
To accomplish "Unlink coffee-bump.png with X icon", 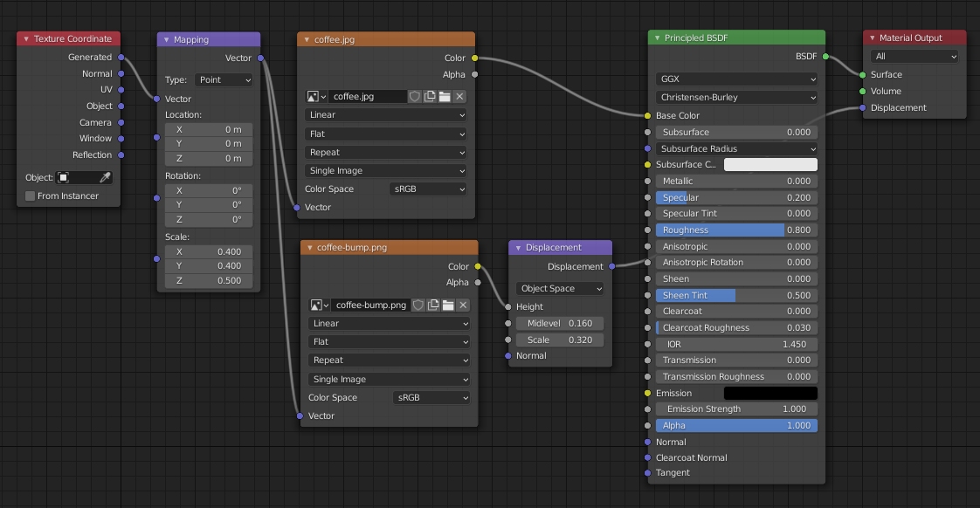I will pyautogui.click(x=463, y=305).
